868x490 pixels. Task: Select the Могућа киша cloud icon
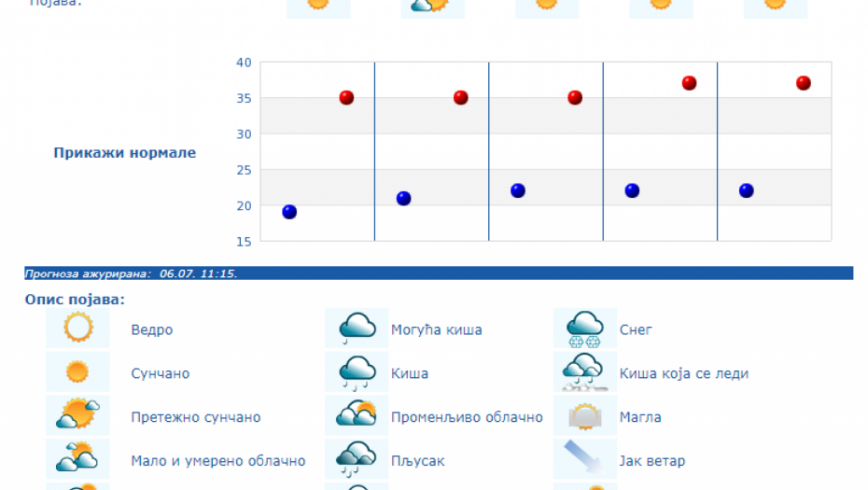[357, 329]
